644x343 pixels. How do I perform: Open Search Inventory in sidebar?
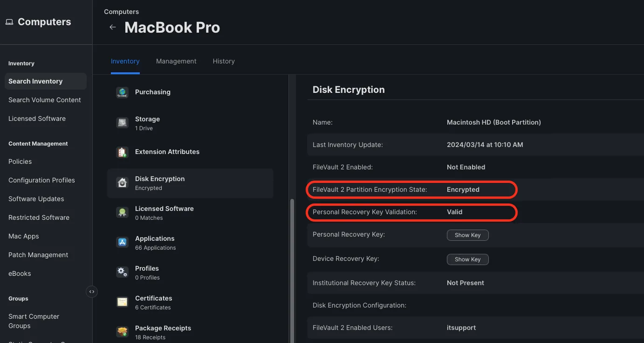(x=46, y=81)
